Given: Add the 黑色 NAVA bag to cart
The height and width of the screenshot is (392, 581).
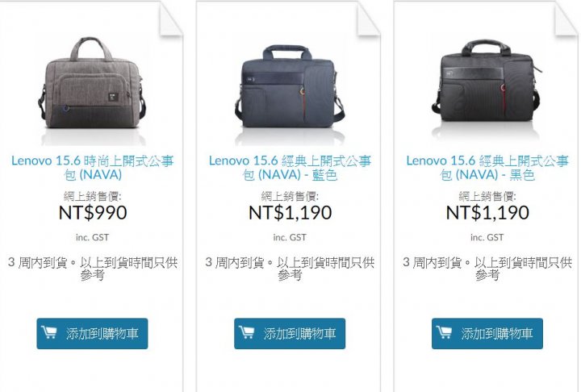Looking at the screenshot, I should (487, 333).
